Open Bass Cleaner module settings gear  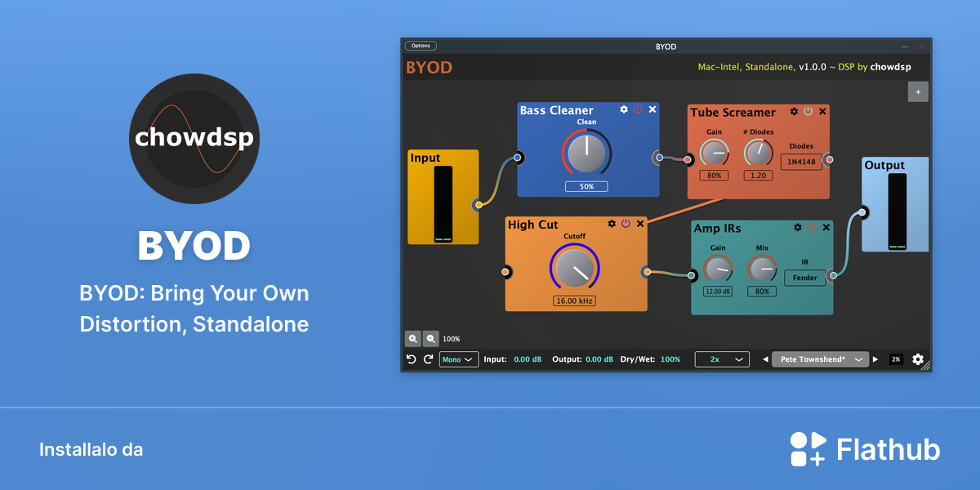[624, 109]
